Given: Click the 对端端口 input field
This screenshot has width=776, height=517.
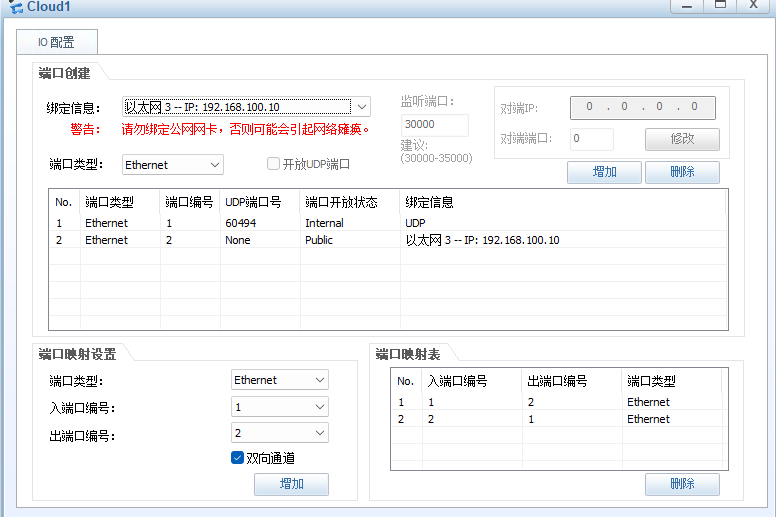Looking at the screenshot, I should [592, 139].
